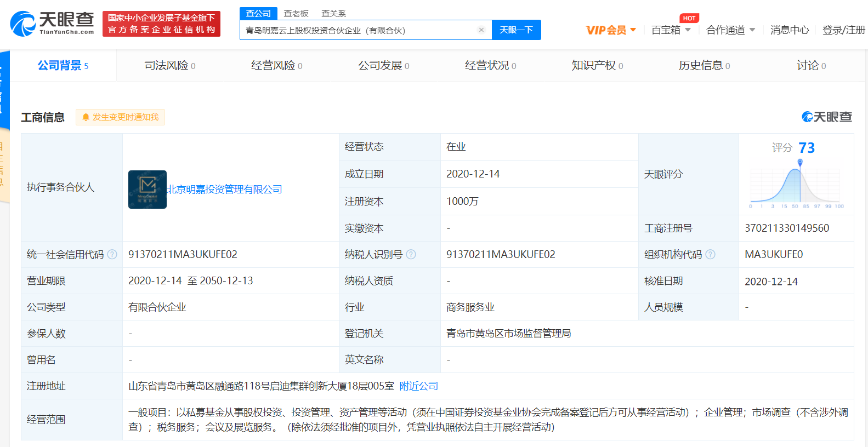The width and height of the screenshot is (868, 447).
Task: Open the 百宝箱 dropdown menu
Action: [x=671, y=30]
